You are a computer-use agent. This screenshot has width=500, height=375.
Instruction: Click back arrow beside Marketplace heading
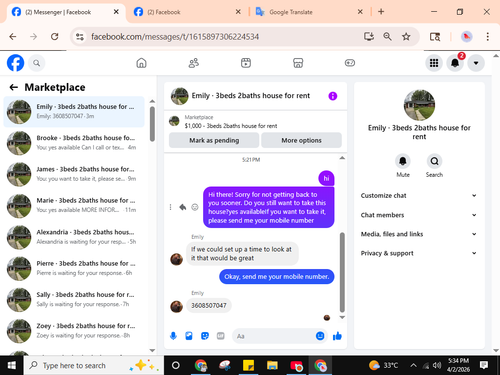14,87
